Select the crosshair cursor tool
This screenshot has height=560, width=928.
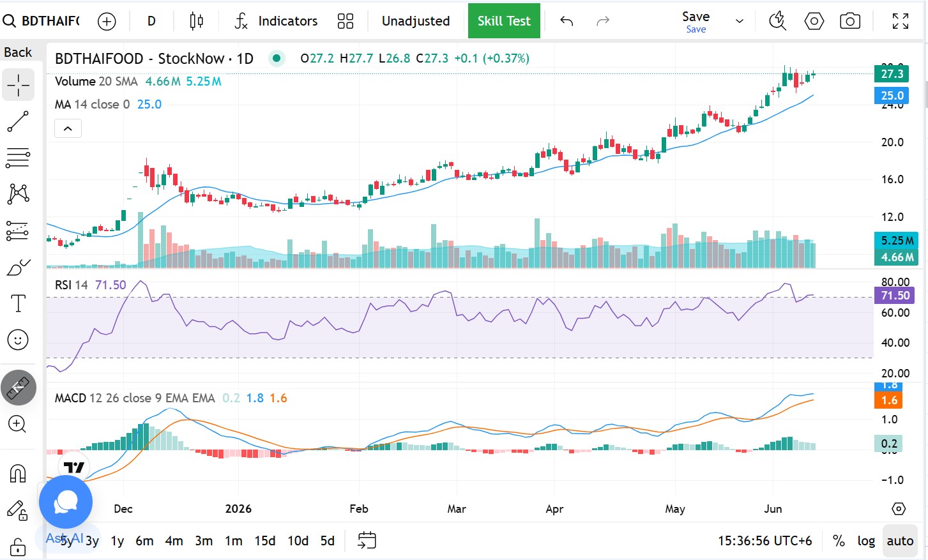pos(18,85)
